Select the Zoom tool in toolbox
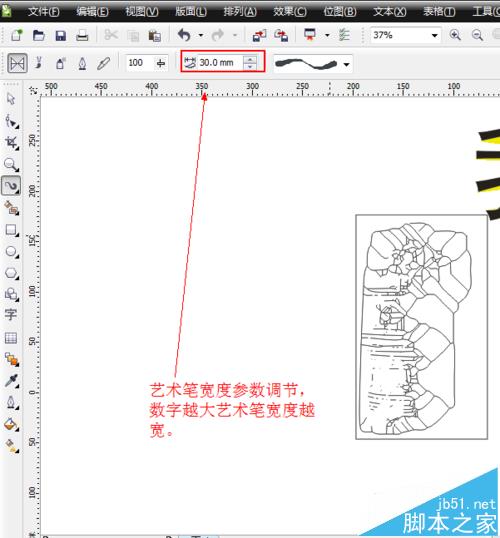This screenshot has height=538, width=500. pyautogui.click(x=11, y=165)
